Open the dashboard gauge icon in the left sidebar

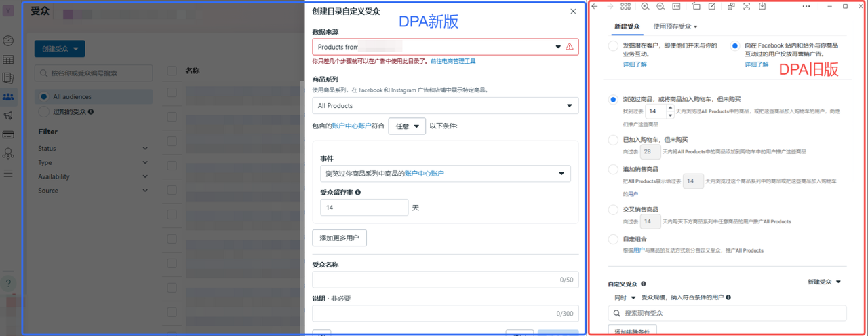[8, 41]
